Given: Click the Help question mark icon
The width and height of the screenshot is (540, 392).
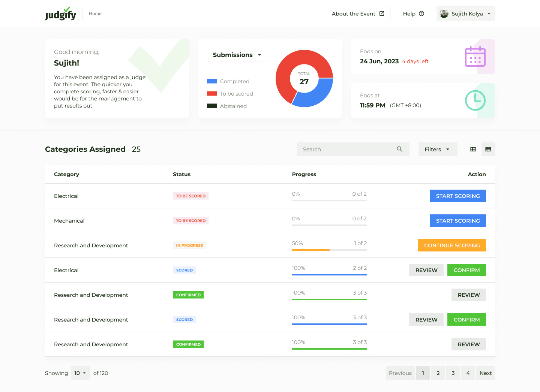Looking at the screenshot, I should [x=421, y=14].
